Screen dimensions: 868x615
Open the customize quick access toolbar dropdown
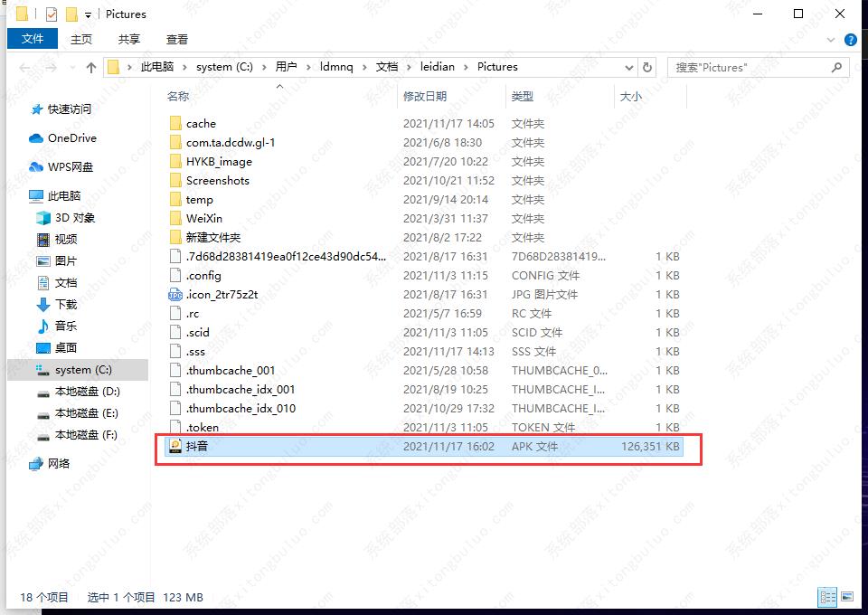click(88, 15)
